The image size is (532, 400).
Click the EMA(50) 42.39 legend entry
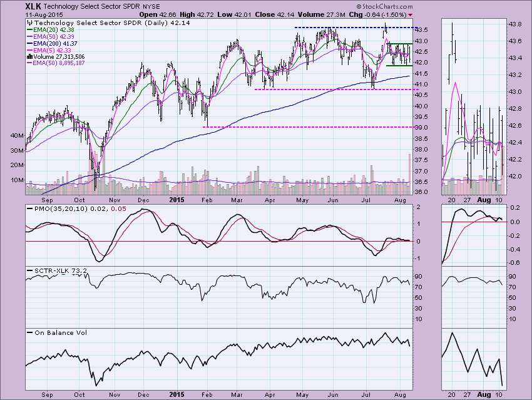[54, 37]
